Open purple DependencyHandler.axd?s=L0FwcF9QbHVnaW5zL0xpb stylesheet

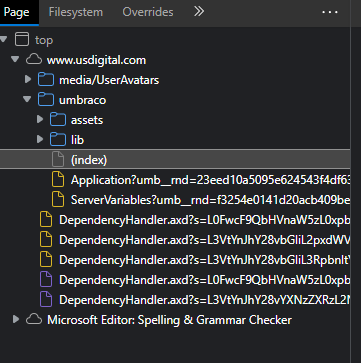coord(204,280)
